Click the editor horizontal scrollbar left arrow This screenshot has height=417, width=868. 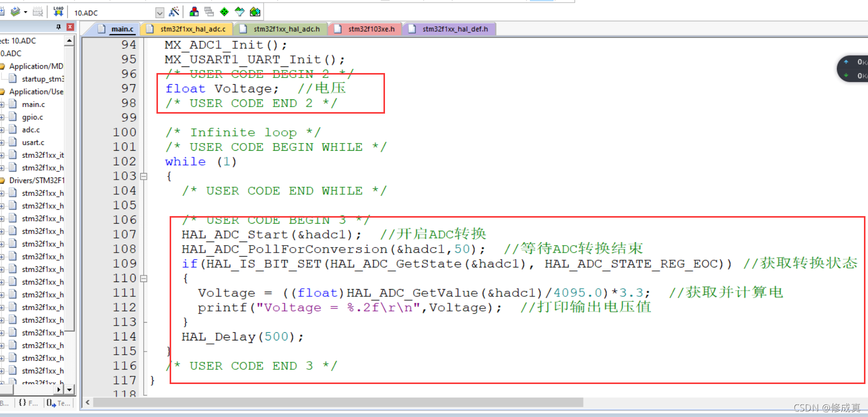[x=87, y=402]
